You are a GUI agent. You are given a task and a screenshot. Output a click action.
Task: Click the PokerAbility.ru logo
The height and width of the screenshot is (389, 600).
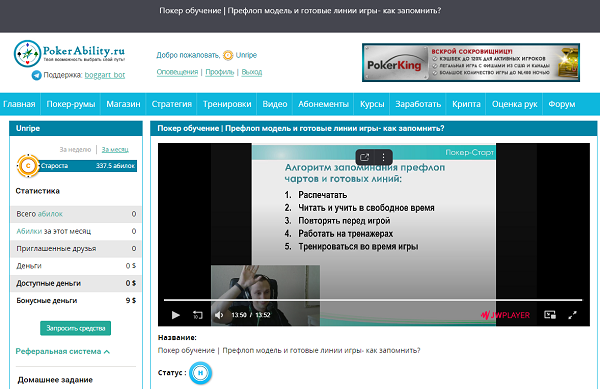(x=70, y=53)
